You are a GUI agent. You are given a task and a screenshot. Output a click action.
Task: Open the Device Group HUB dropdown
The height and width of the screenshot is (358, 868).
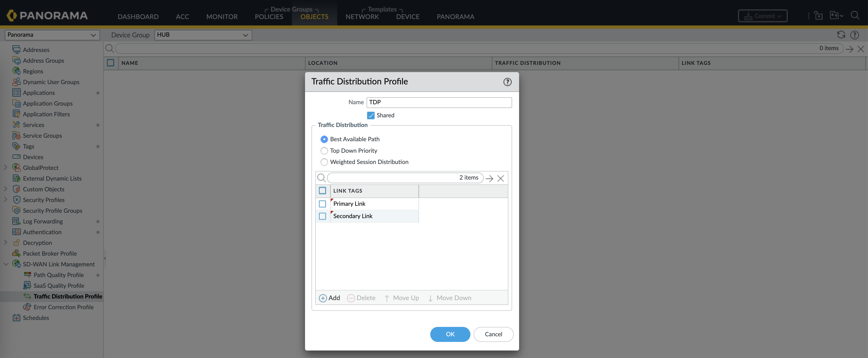tap(203, 35)
